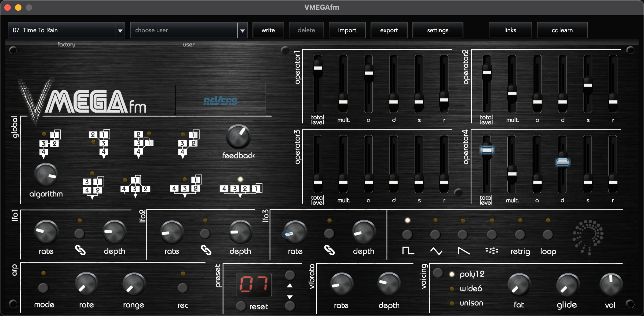Select the triangle wave LFO shape icon
644x316 pixels.
pos(436,251)
